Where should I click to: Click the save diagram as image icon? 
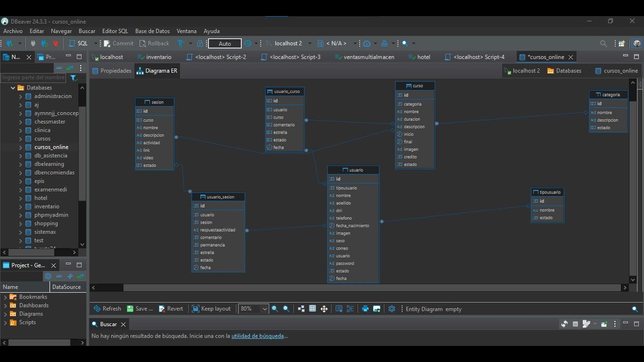376,309
